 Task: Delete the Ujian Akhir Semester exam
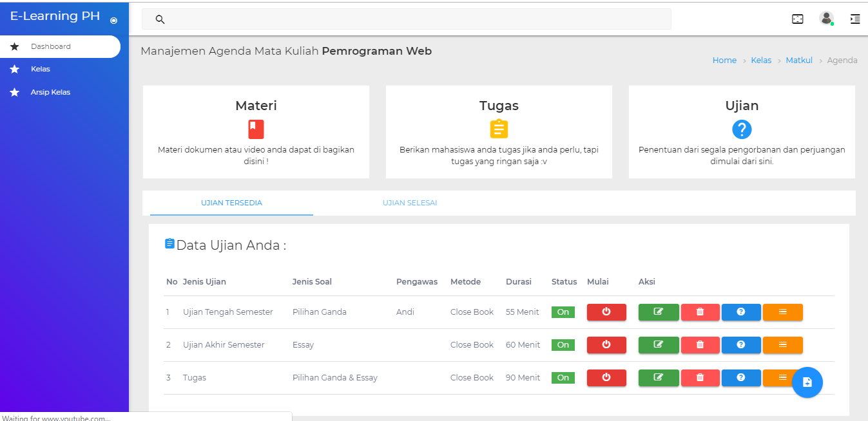tap(700, 344)
